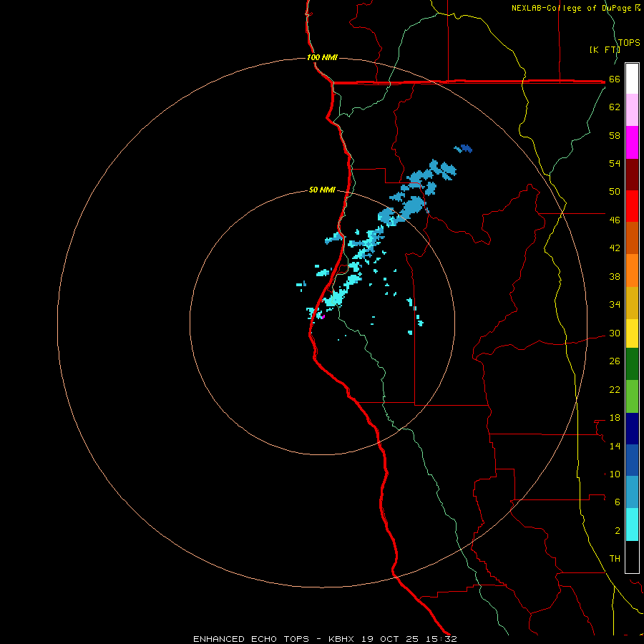Click the white swatch in the tops legend
The image size is (644, 644).
[x=632, y=79]
